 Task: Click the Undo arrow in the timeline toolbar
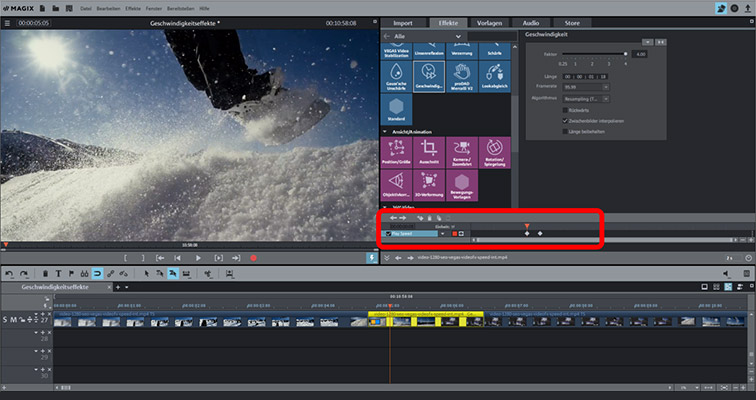pos(9,274)
